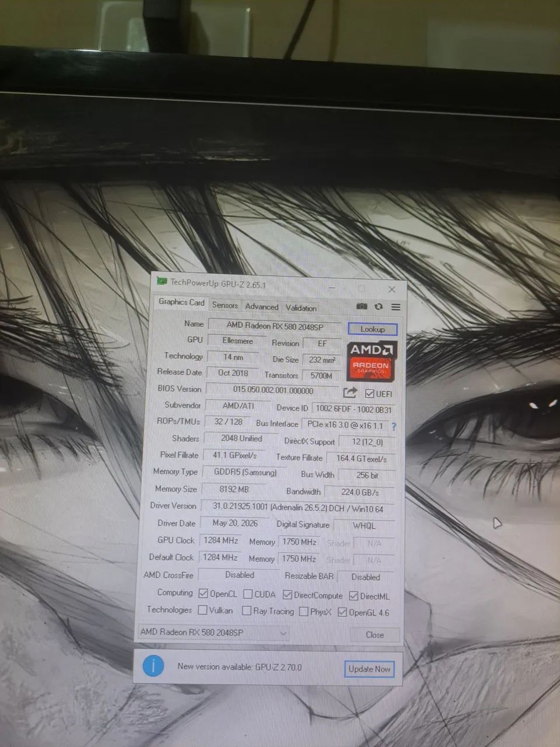Click the BIOS Version field 015.050.002.001.000000
This screenshot has height=747, width=560.
coord(273,390)
